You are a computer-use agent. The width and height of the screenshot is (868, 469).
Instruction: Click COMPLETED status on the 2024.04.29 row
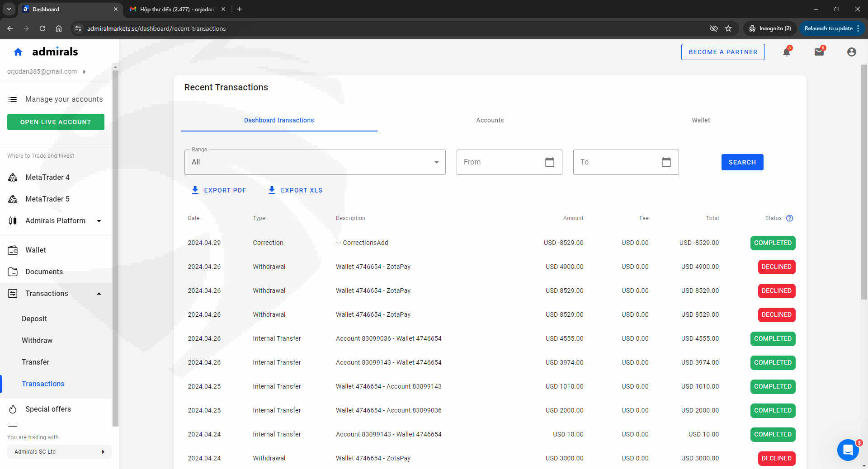773,243
